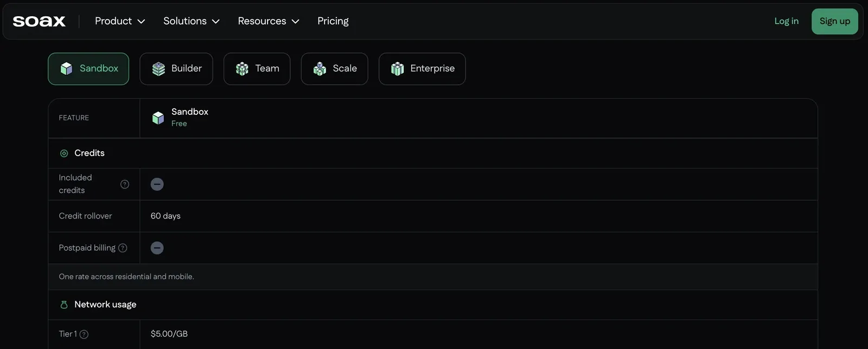Screen dimensions: 868x349
Task: Switch to the Team plan tab
Action: pyautogui.click(x=257, y=69)
